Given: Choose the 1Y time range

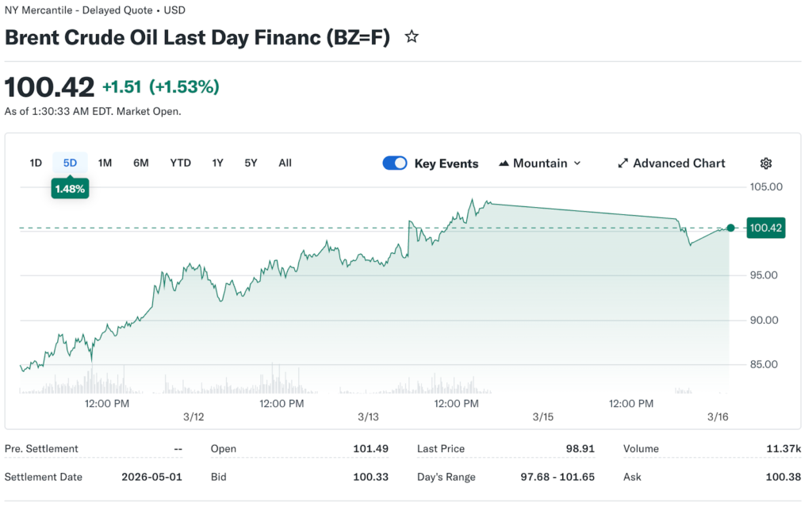Looking at the screenshot, I should (217, 163).
